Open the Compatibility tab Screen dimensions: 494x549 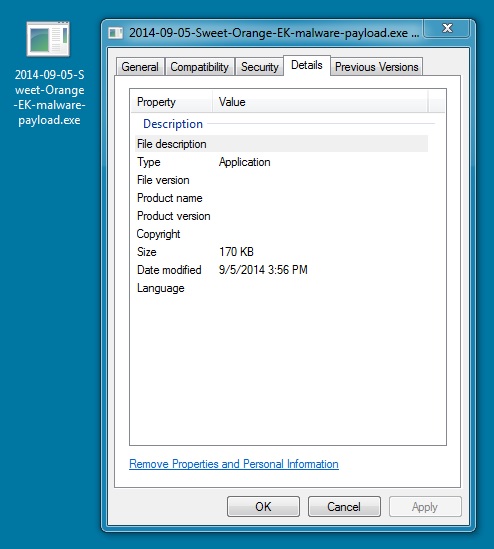coord(200,67)
